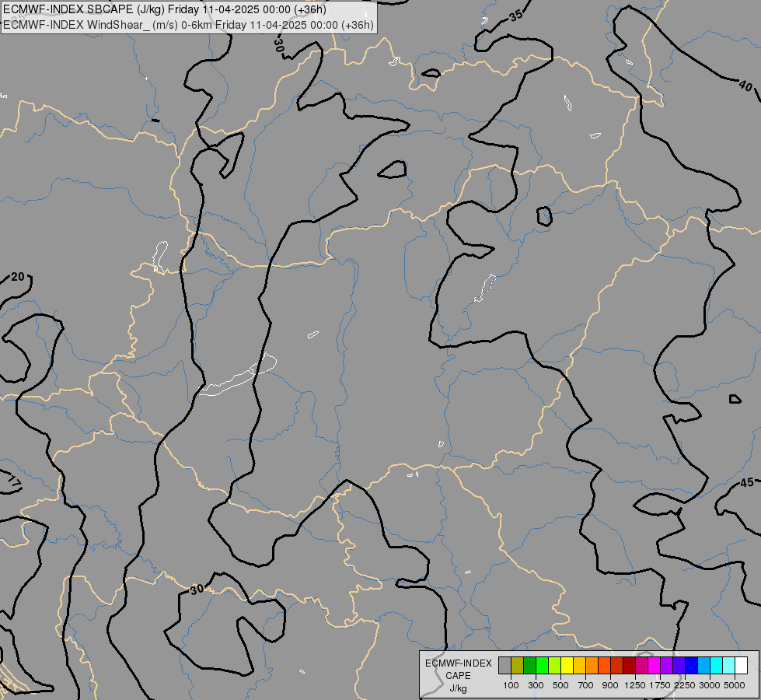
Task: Pick the purple swatch right of 1750
Action: [667, 666]
